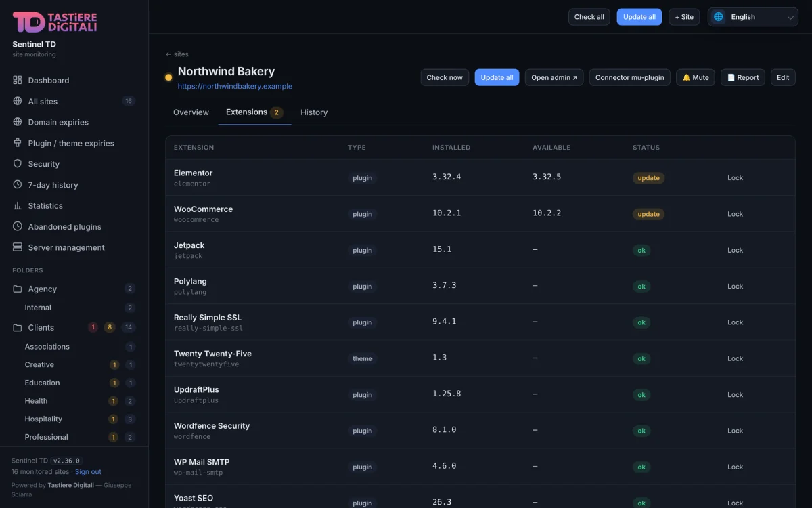This screenshot has width=812, height=508.
Task: Click Lock for WooCommerce
Action: (735, 214)
